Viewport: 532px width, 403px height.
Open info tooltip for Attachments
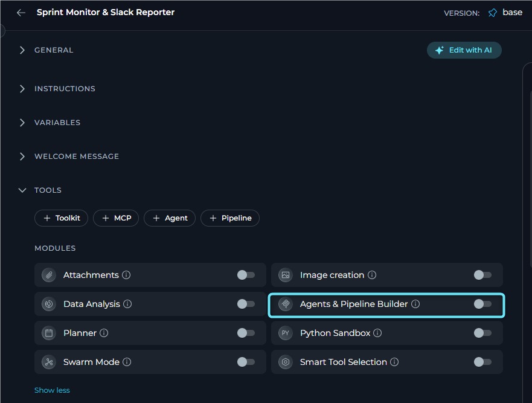point(126,275)
